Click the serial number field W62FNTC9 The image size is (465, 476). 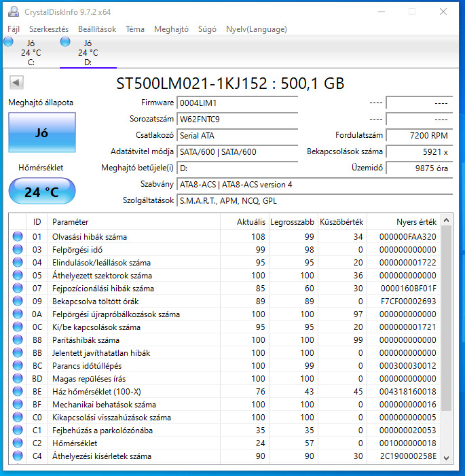[237, 119]
